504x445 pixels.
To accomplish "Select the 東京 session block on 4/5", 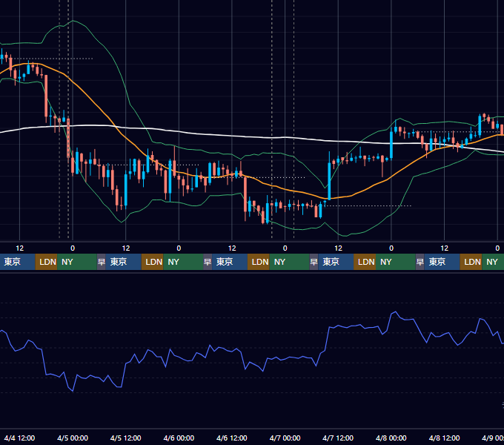I will click(124, 262).
